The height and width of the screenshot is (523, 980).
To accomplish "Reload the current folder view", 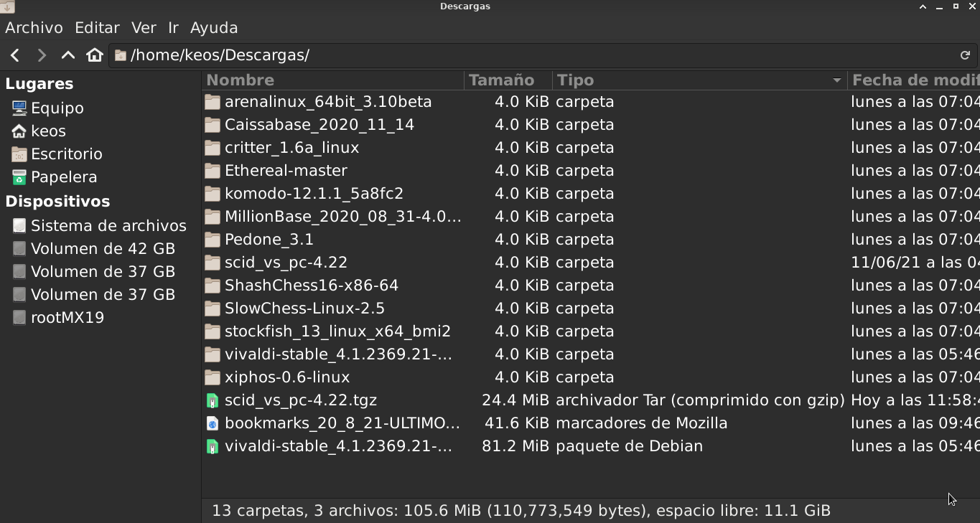I will click(x=965, y=55).
